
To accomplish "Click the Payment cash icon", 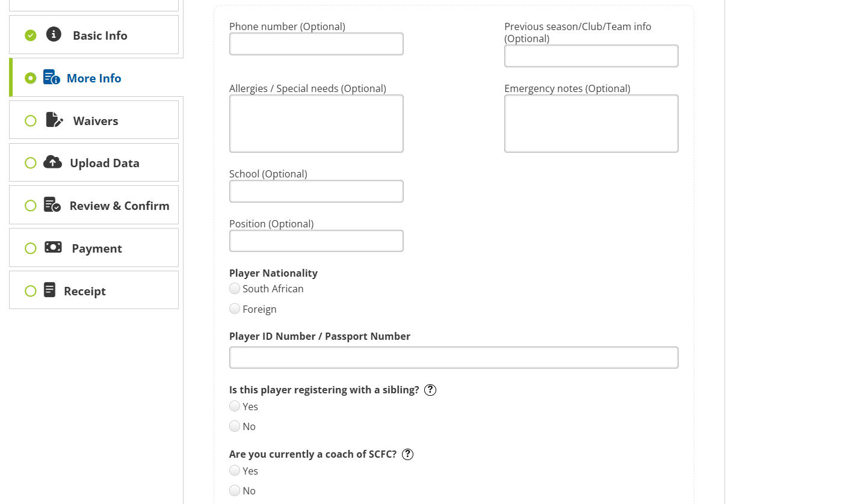I will coord(53,248).
